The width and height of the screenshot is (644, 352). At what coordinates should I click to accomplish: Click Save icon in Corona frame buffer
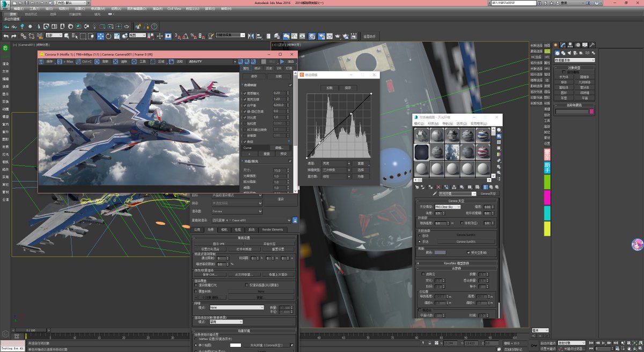[41, 62]
